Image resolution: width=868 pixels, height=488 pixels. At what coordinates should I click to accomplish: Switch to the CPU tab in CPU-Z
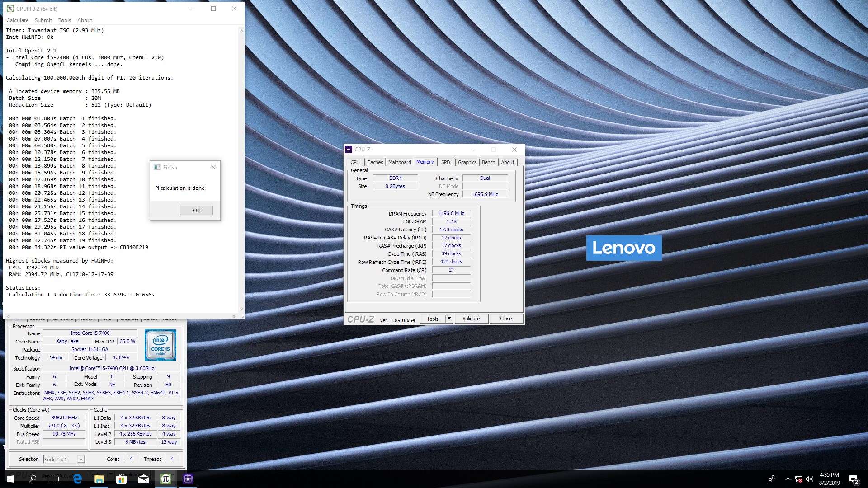355,162
